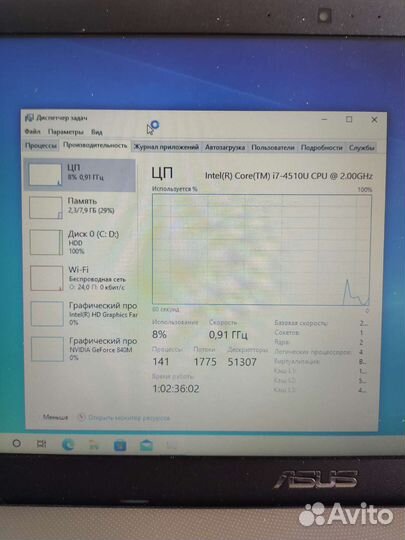Viewport: 405px width, 540px height.
Task: Select the Память performance entry
Action: (81, 207)
